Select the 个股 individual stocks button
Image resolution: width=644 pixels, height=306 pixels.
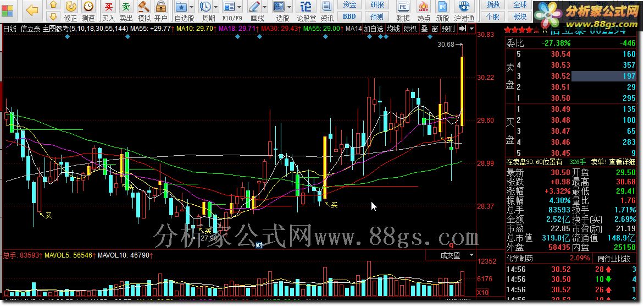(x=493, y=17)
